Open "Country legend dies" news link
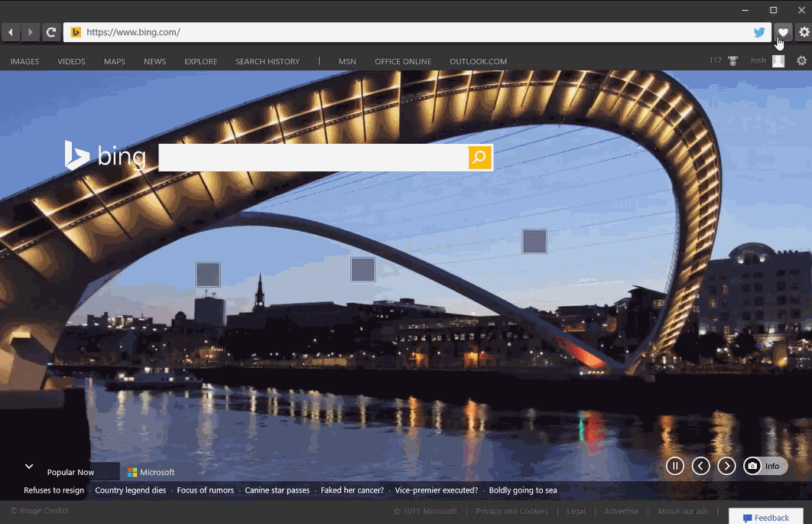 (x=130, y=490)
